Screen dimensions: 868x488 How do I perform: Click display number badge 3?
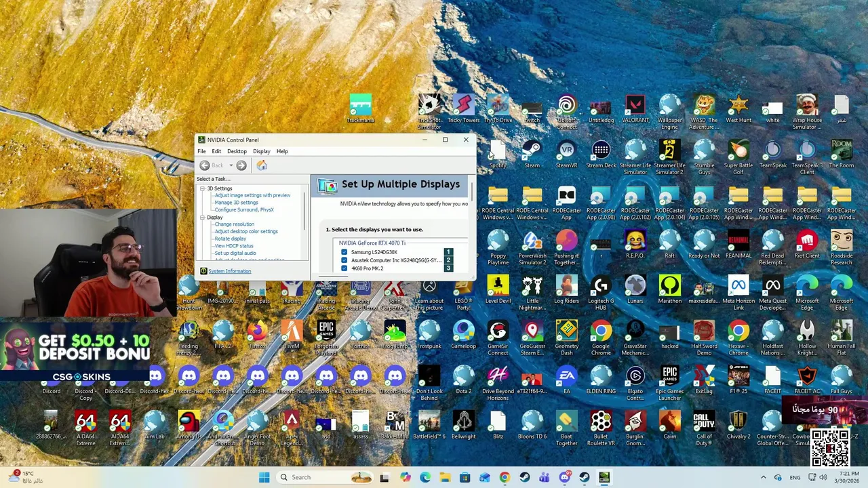pos(448,268)
